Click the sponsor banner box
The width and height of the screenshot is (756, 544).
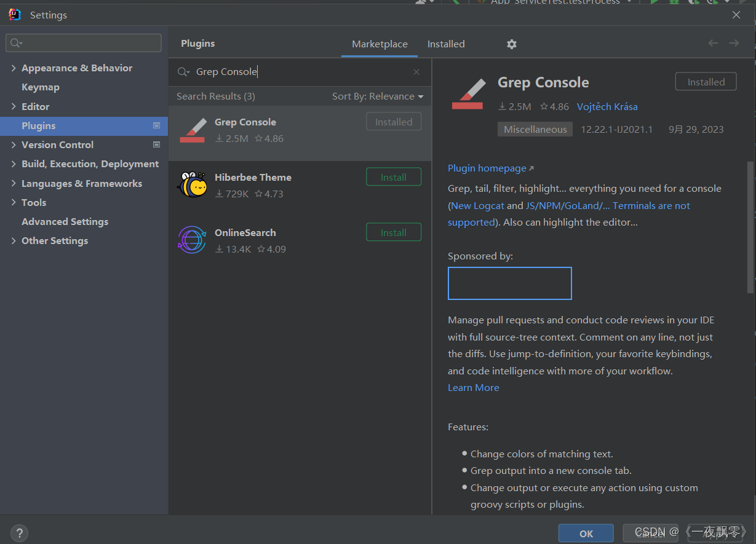[510, 283]
